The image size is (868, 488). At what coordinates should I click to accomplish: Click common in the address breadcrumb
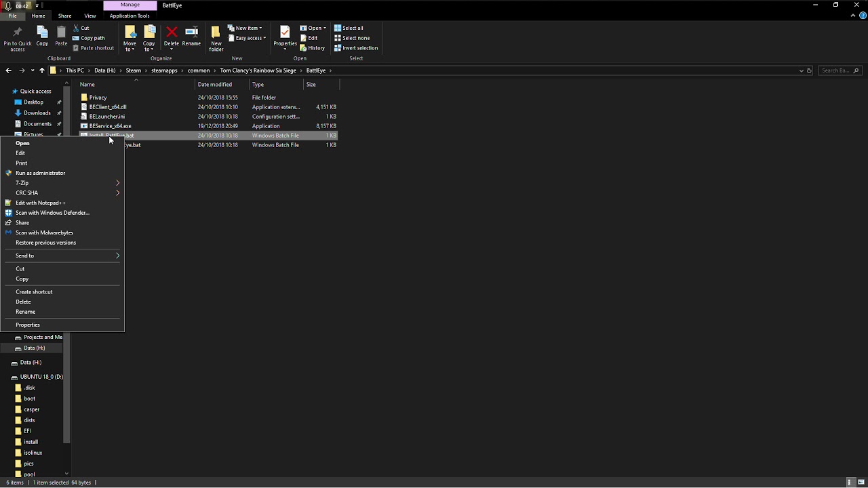pos(199,70)
